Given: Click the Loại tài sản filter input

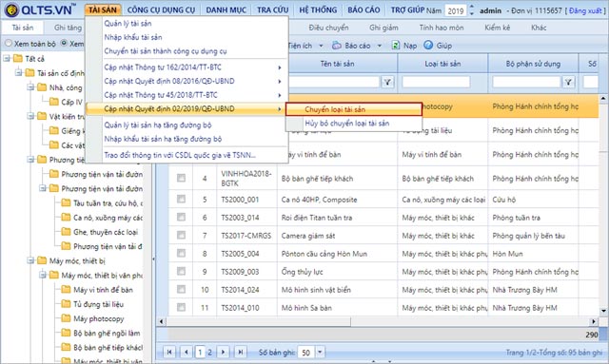Looking at the screenshot, I should click(436, 82).
